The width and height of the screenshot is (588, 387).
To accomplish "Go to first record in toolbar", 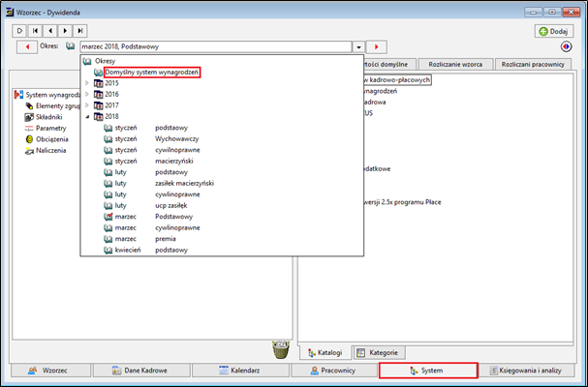I will tap(35, 31).
